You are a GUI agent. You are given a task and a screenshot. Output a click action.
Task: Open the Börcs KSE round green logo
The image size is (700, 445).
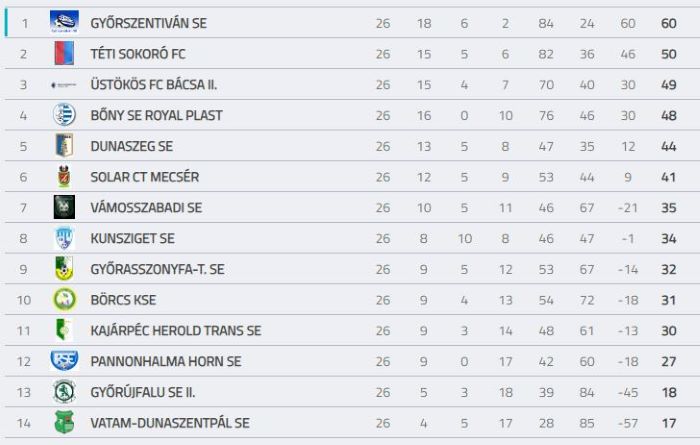[x=64, y=299]
